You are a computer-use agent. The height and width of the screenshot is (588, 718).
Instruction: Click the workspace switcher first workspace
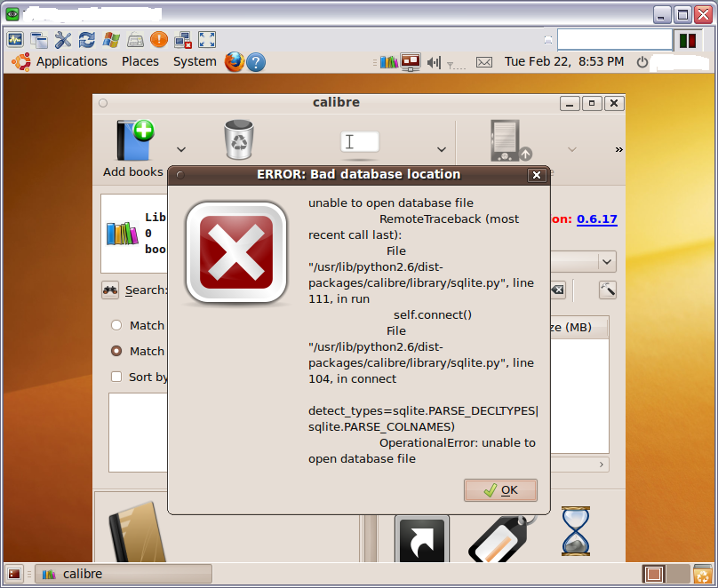[654, 575]
